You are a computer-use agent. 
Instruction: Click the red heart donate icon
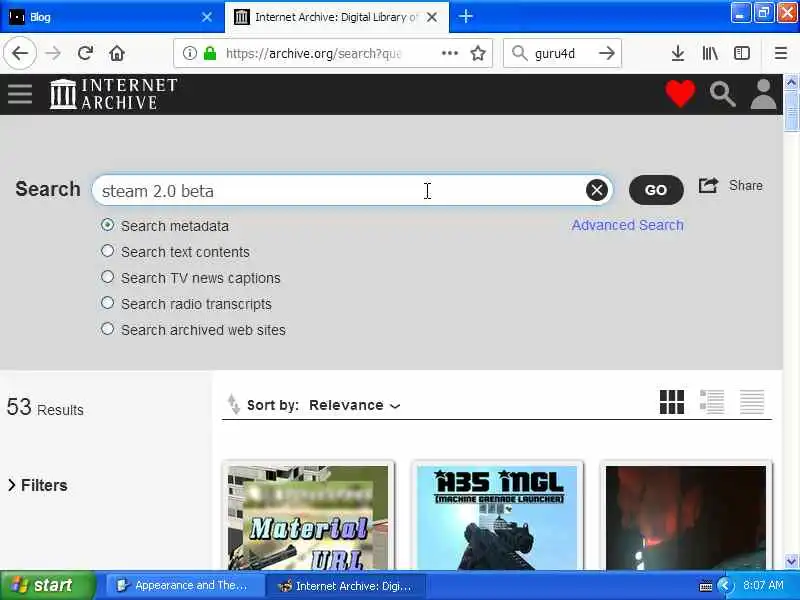point(680,94)
